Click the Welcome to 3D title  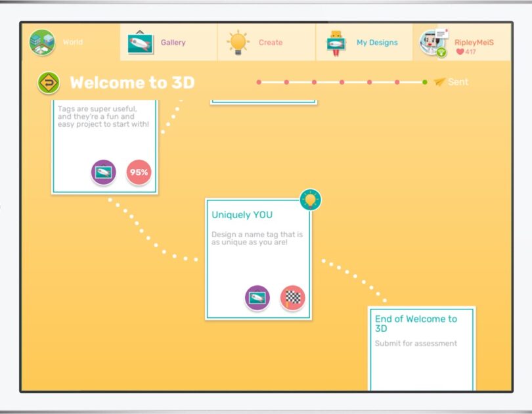[x=132, y=83]
